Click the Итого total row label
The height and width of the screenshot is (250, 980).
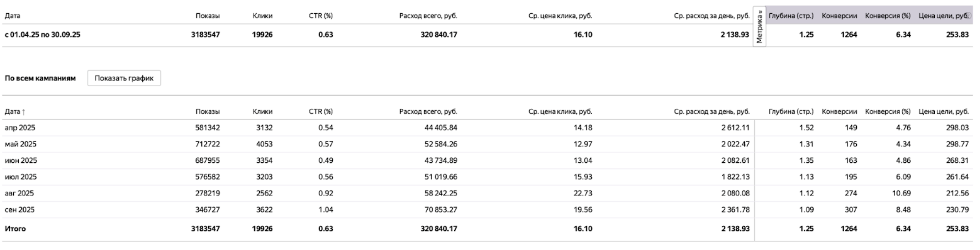15,228
